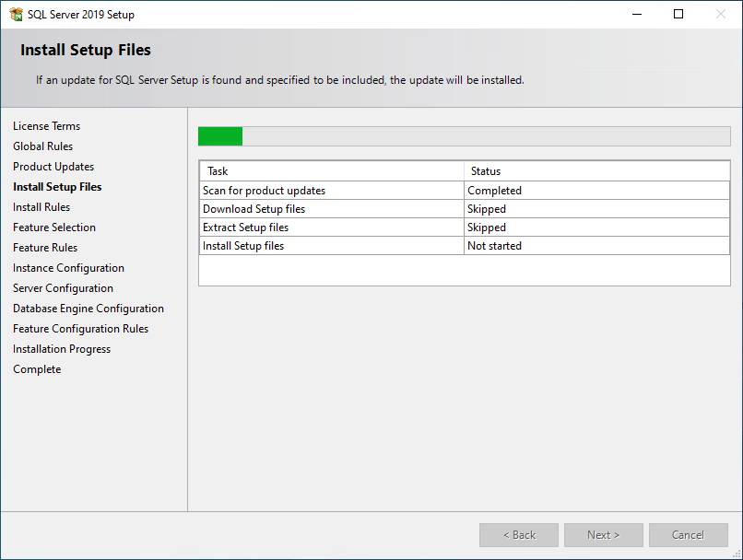The width and height of the screenshot is (743, 560).
Task: Select the Installation Progress step
Action: coord(61,348)
